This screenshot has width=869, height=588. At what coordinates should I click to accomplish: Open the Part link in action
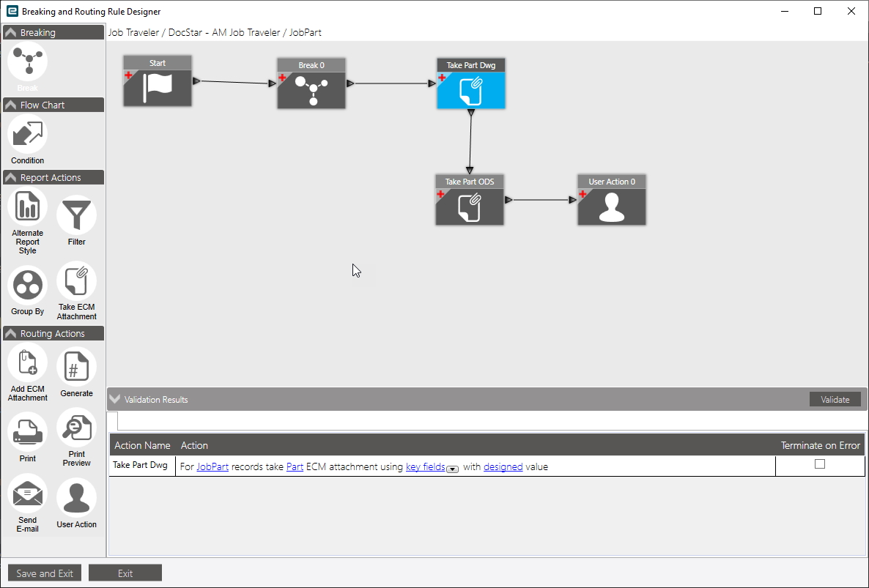pos(295,466)
